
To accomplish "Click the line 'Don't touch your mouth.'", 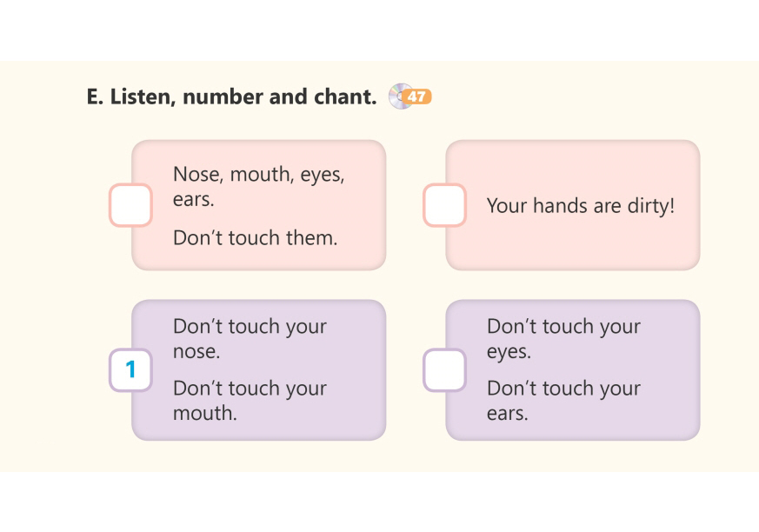I will (x=250, y=400).
